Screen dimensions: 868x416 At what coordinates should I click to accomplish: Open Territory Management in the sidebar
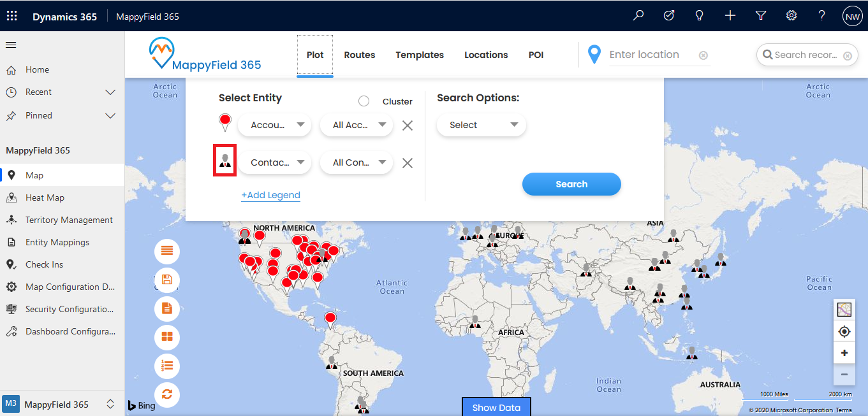(62, 220)
